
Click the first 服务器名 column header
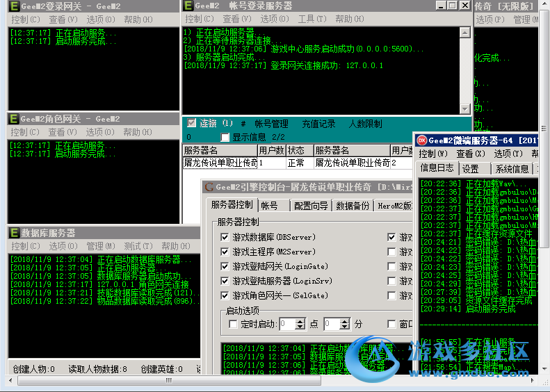coord(220,150)
